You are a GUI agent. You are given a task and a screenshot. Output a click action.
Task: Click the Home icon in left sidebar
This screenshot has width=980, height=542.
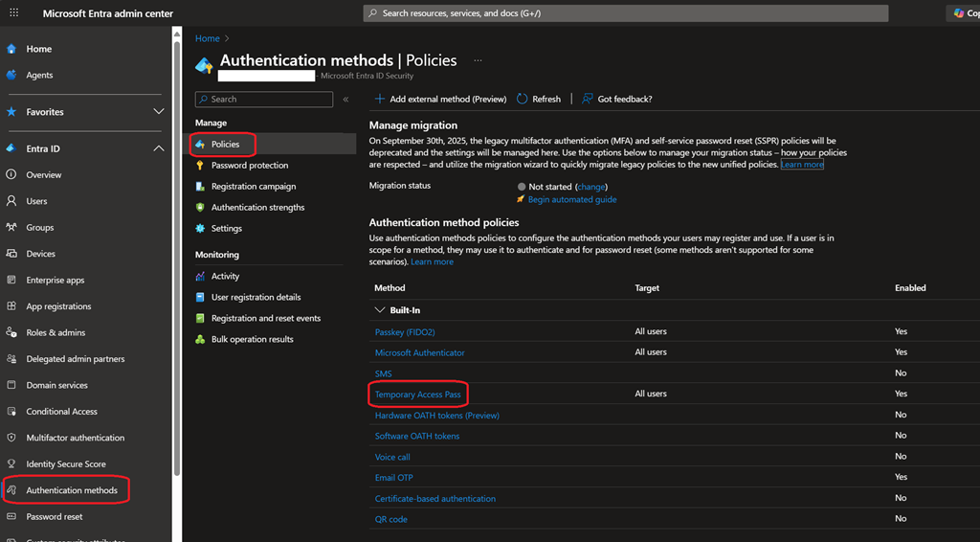pyautogui.click(x=11, y=49)
